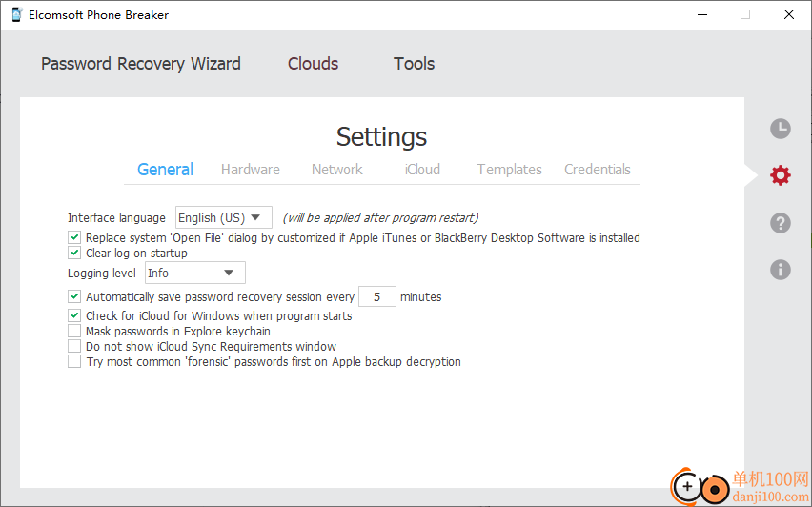The image size is (812, 507).
Task: Open the history clock icon in sidebar
Action: [x=780, y=129]
